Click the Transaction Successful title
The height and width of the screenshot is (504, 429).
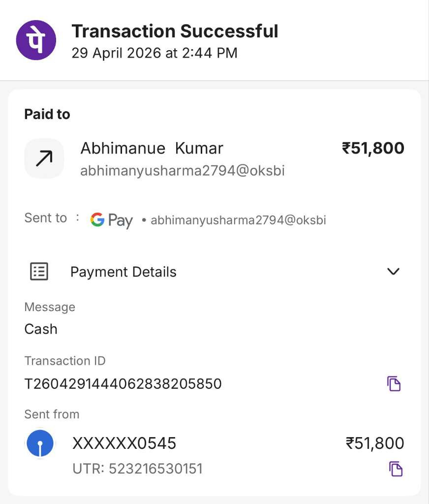coord(175,31)
